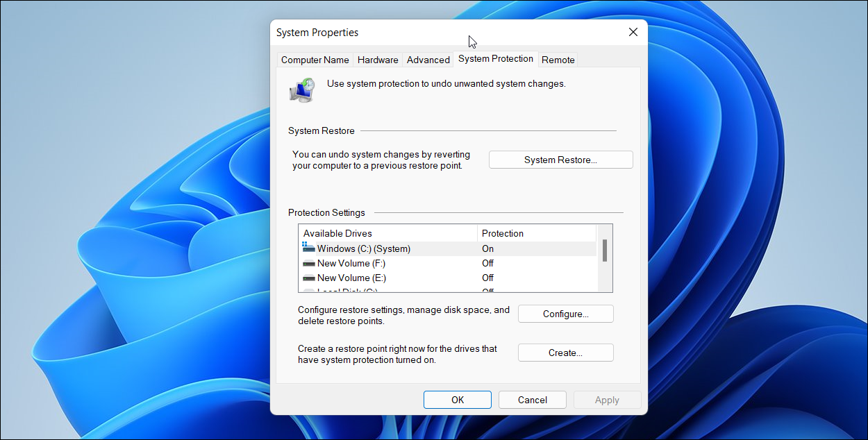
Task: Click the Protection column header
Action: point(502,233)
